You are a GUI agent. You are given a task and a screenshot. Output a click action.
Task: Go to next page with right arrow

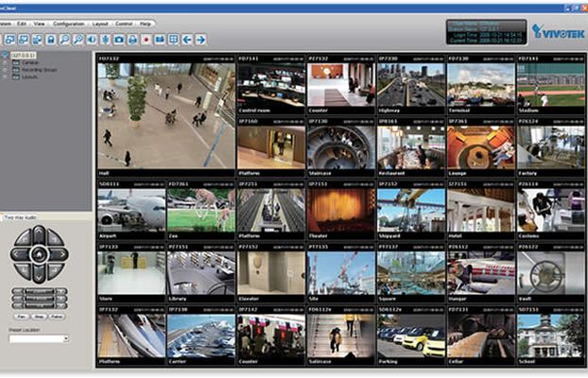[x=200, y=40]
